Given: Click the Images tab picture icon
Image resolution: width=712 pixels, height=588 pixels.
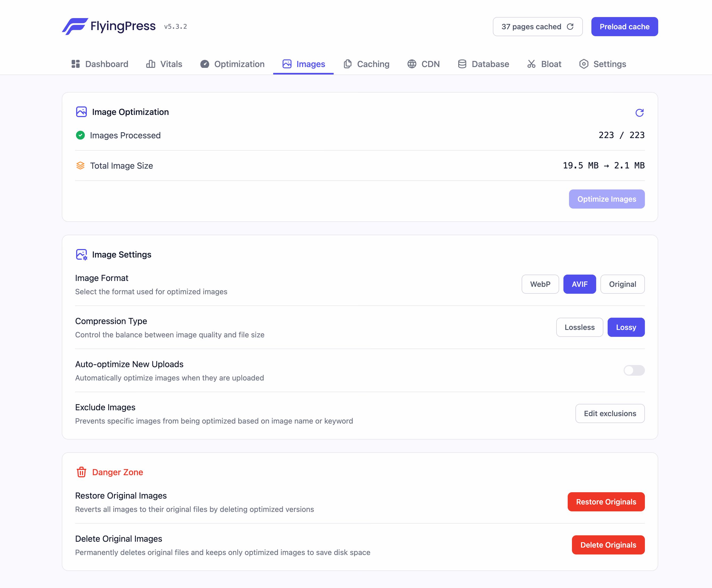Looking at the screenshot, I should click(x=287, y=64).
